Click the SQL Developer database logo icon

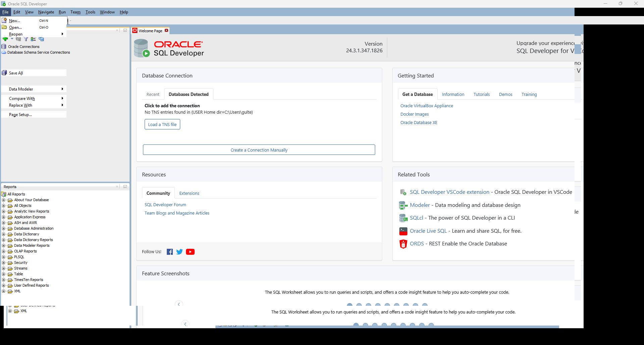point(142,48)
